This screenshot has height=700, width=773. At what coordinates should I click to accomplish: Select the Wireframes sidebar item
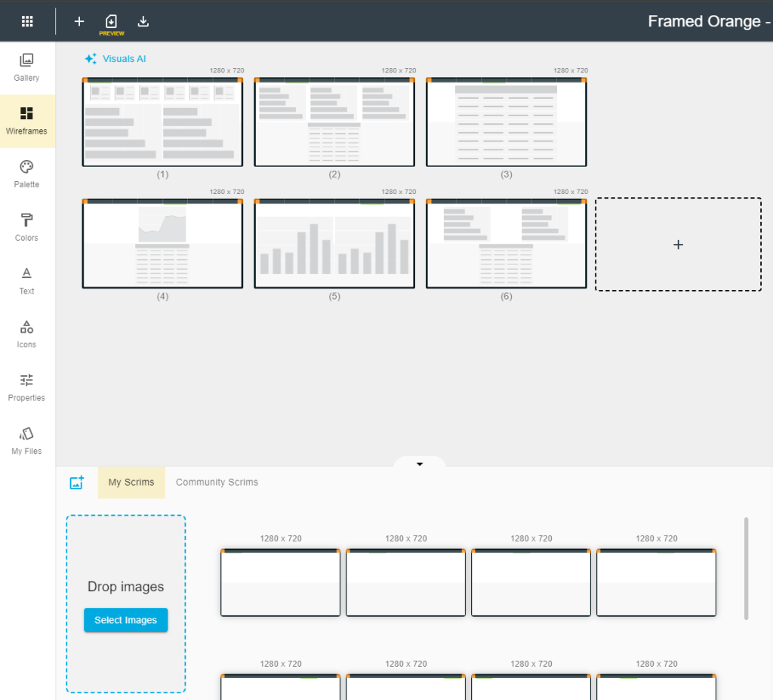26,121
